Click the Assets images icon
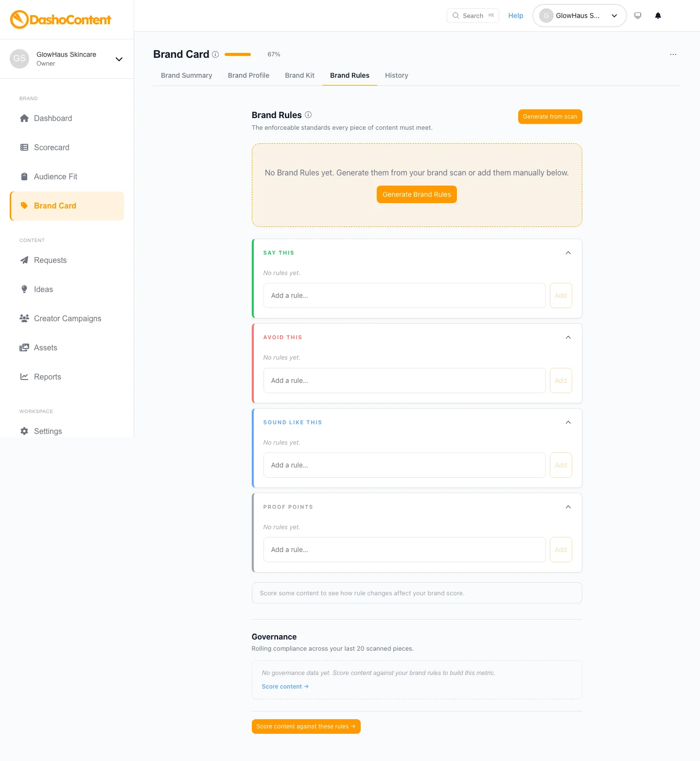Image resolution: width=700 pixels, height=761 pixels. pyautogui.click(x=24, y=347)
